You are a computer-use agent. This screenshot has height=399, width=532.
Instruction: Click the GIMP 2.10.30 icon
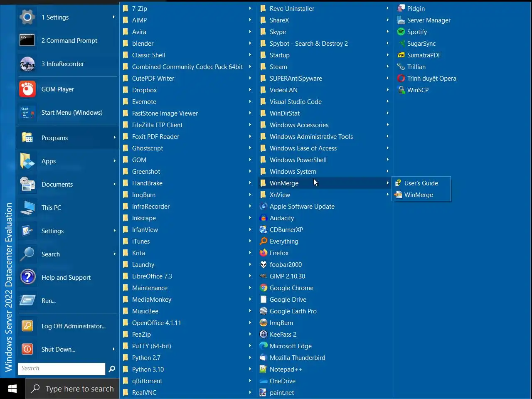pos(263,276)
